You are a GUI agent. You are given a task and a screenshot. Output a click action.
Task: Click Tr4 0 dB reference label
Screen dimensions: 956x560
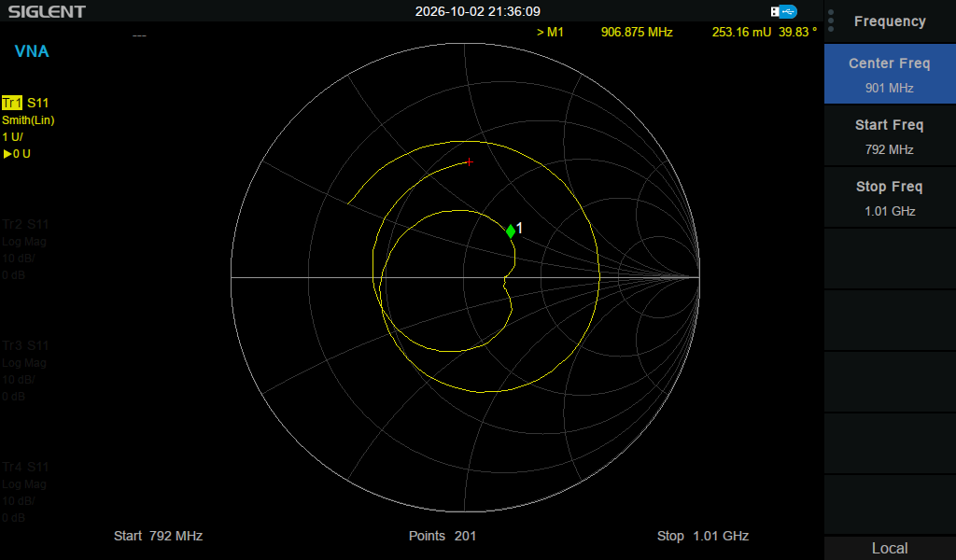tap(13, 517)
